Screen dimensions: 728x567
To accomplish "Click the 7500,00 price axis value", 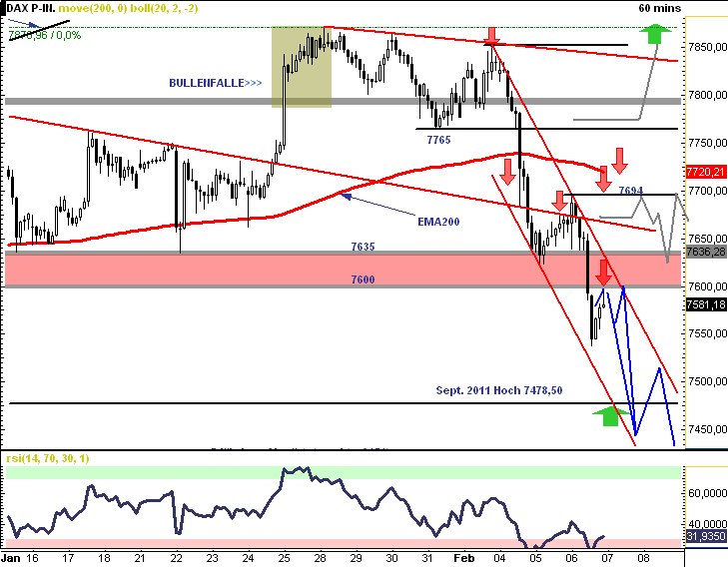I will pos(707,381).
